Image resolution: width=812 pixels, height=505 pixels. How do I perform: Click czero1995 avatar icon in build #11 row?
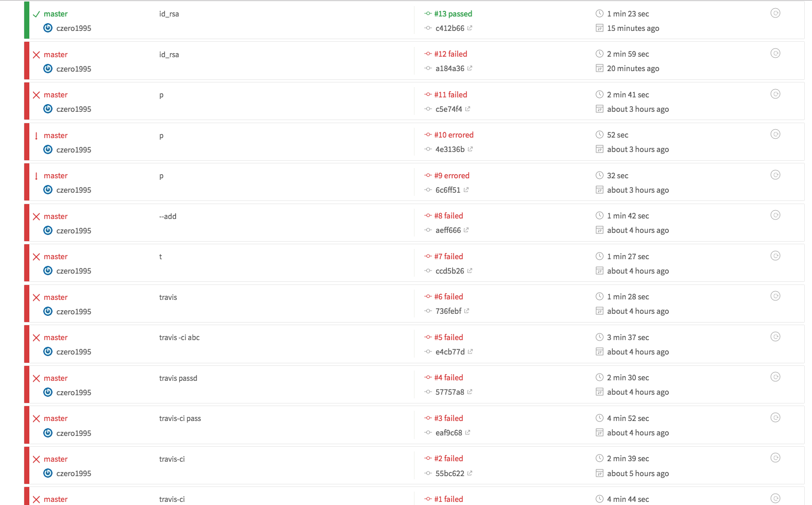point(48,109)
